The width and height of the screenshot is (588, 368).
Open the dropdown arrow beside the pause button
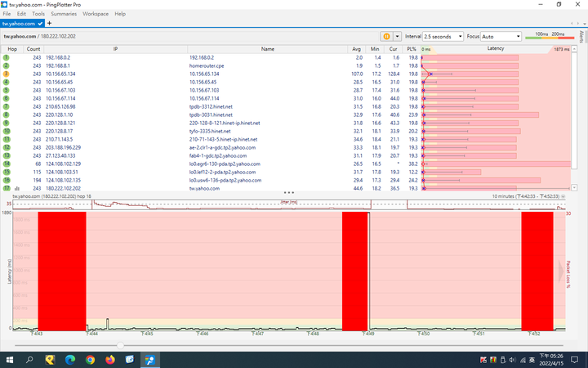click(x=397, y=37)
